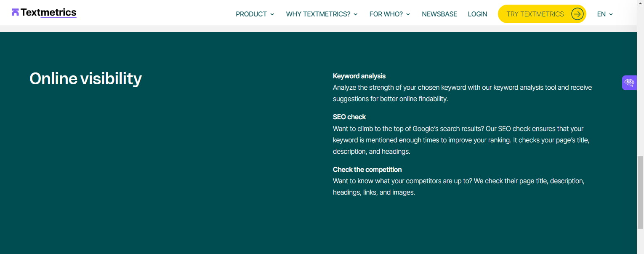Expand the FOR WHO? dropdown
This screenshot has width=644, height=254.
click(386, 14)
